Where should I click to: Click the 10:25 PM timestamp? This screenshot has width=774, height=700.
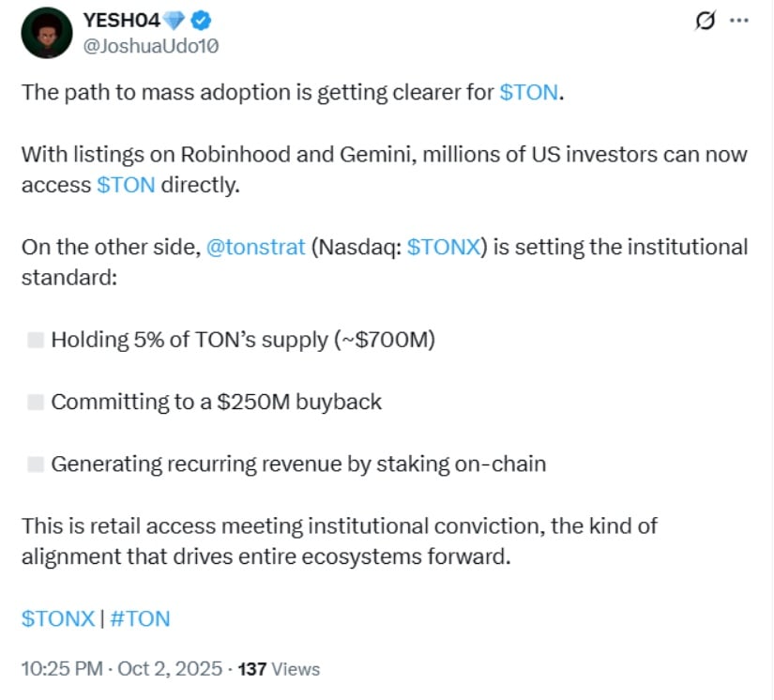pos(62,669)
